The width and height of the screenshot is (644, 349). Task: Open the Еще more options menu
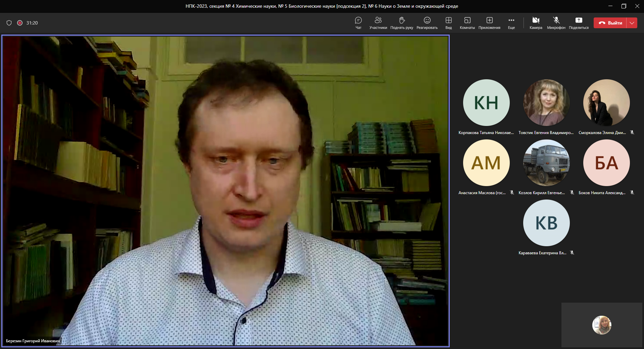[511, 23]
